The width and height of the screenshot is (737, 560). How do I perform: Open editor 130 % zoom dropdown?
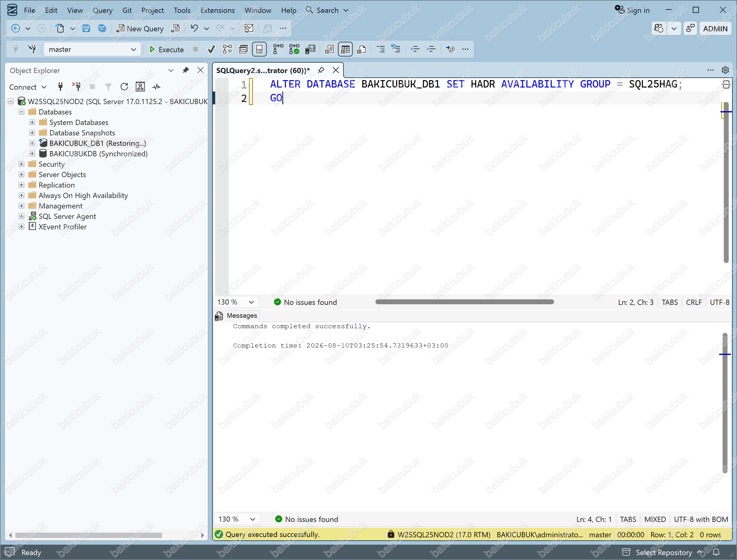[236, 302]
